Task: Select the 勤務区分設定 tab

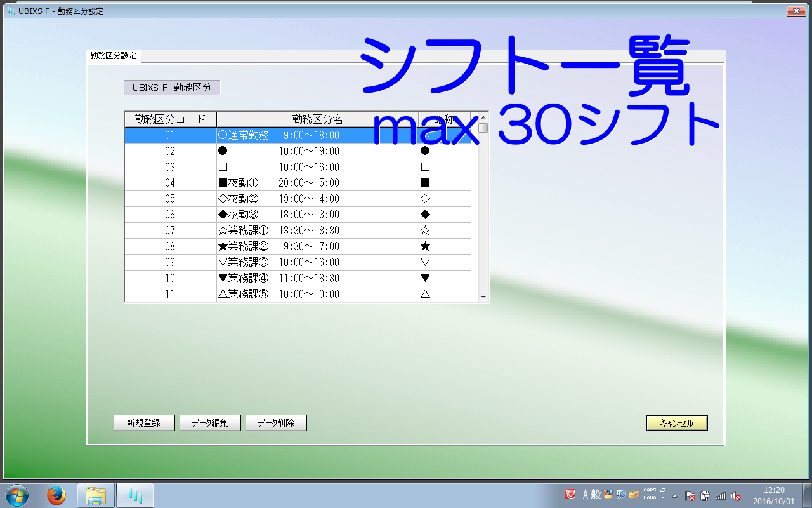Action: pos(114,56)
